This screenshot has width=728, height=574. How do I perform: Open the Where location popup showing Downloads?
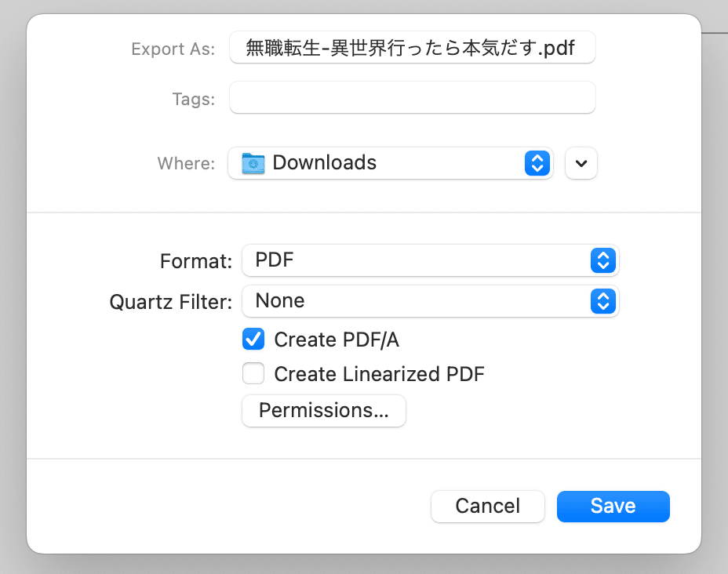pos(390,163)
